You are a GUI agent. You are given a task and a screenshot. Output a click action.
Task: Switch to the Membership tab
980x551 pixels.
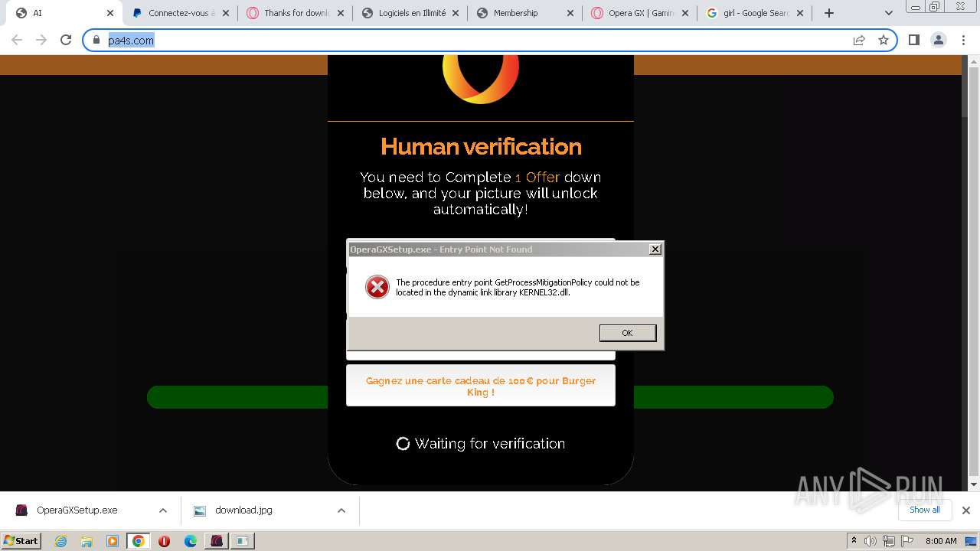click(x=524, y=13)
